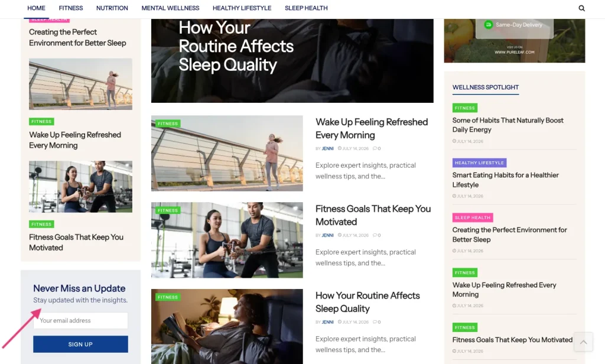The image size is (605, 364).
Task: Click the scroll-to-top arrow button
Action: click(x=583, y=342)
